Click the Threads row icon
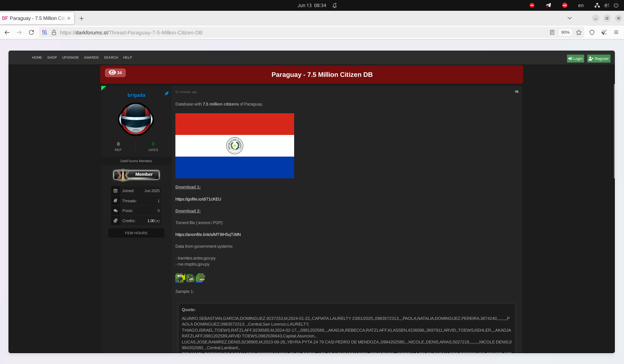 point(115,201)
